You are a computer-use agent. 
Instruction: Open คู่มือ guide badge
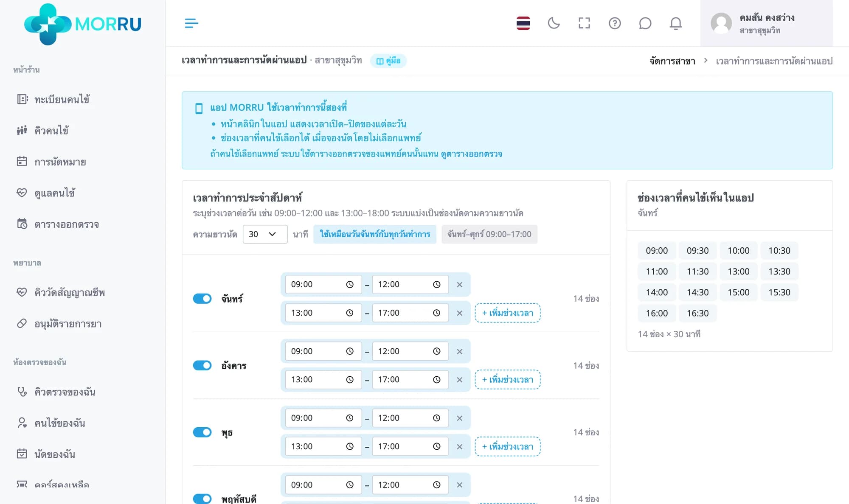(x=388, y=61)
